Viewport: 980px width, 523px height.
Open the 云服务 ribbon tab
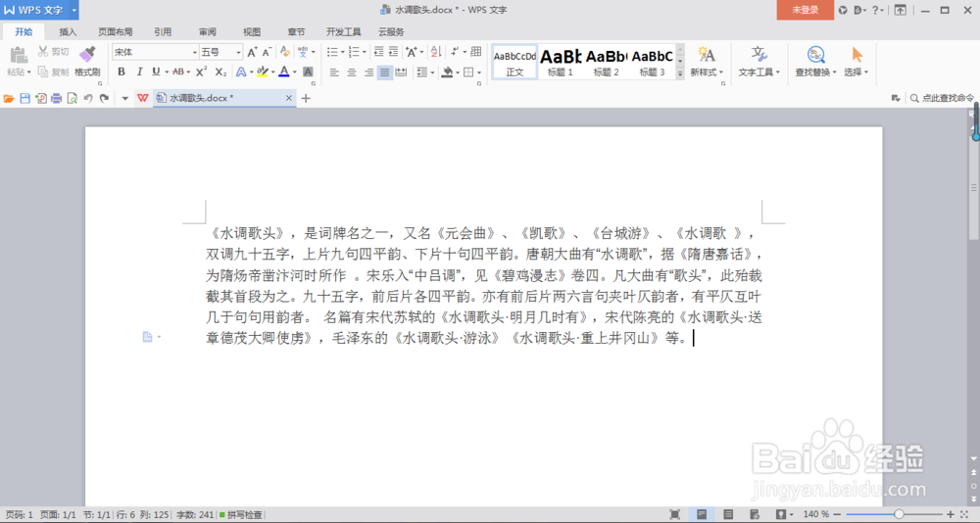391,32
